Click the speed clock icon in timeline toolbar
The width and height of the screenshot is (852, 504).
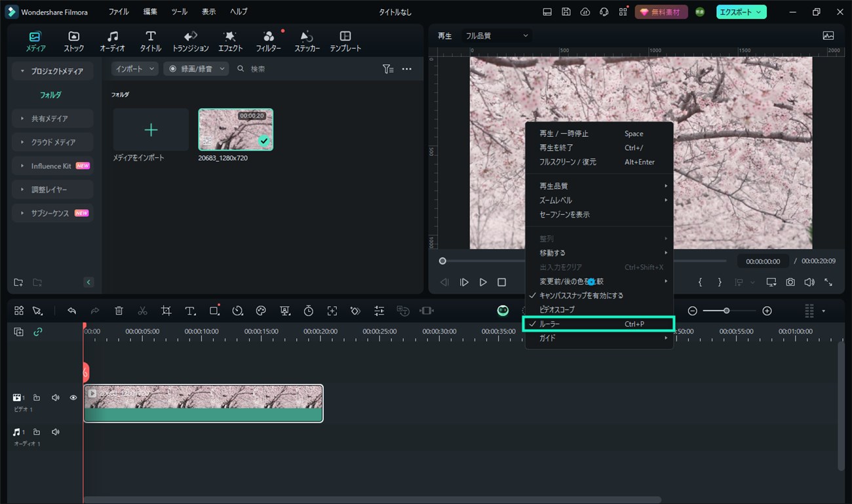237,311
